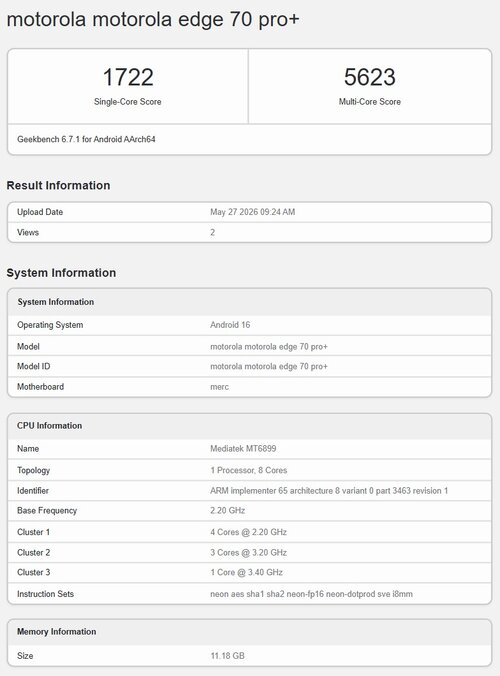Select the Base Frequency value 2.20 GHz
500x676 pixels.
(228, 510)
